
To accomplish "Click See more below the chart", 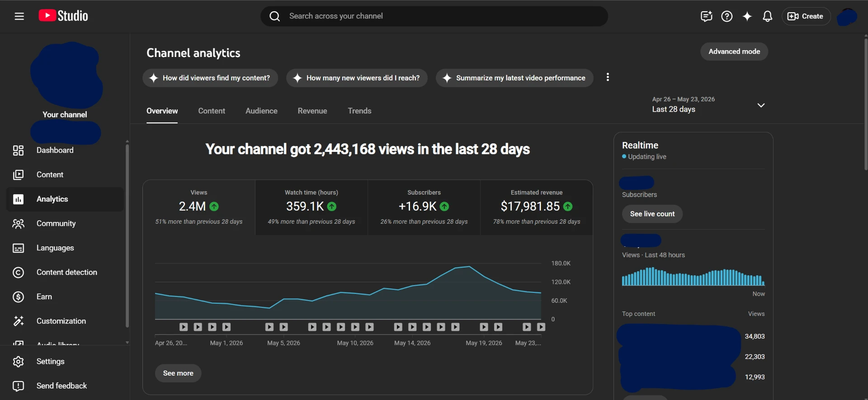I will tap(178, 373).
